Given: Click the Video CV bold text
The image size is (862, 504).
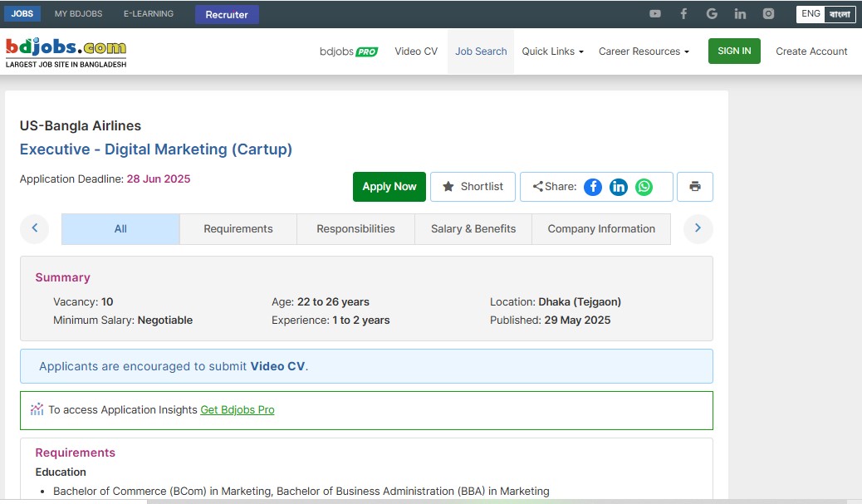Looking at the screenshot, I should click(x=277, y=367).
